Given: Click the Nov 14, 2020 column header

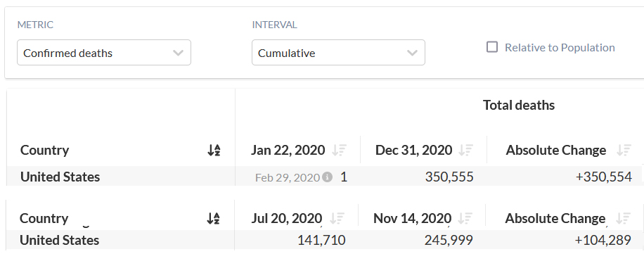Looking at the screenshot, I should tap(413, 219).
